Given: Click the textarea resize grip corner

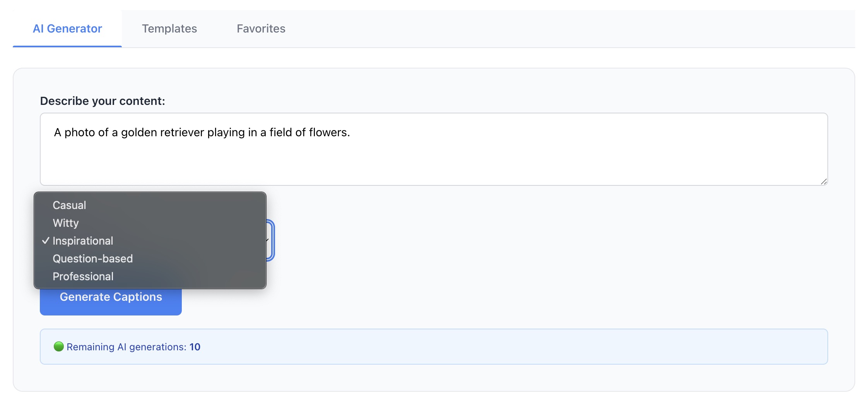Looking at the screenshot, I should click(x=824, y=182).
